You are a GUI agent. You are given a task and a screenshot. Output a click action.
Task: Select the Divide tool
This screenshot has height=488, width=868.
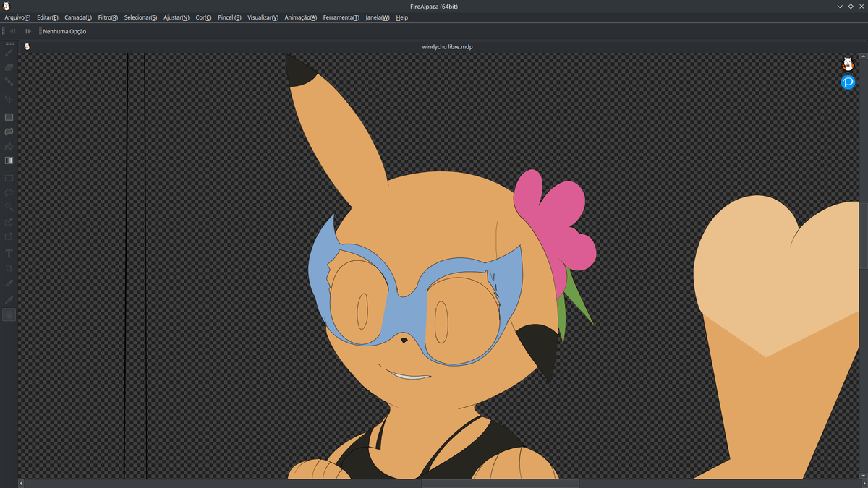tap(9, 283)
